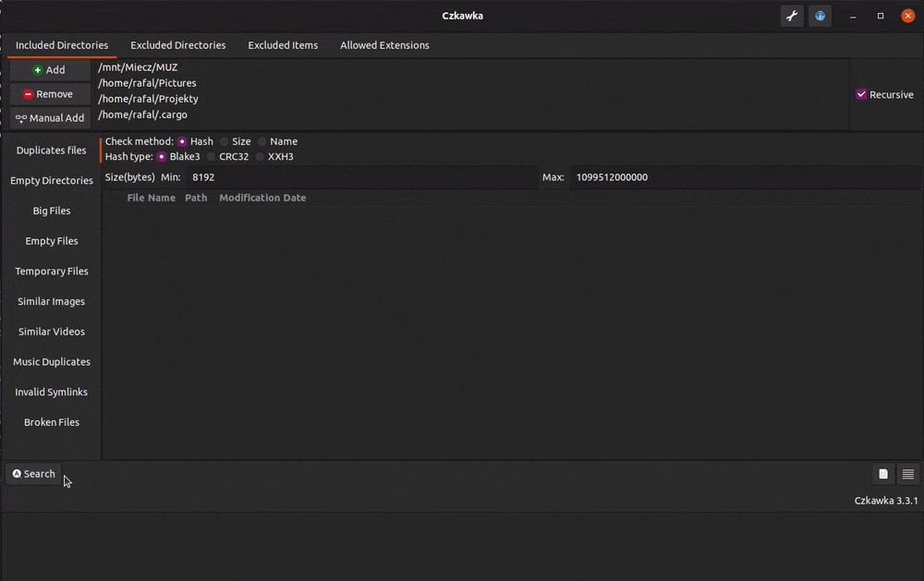Sort results by Modification Date column
The height and width of the screenshot is (581, 924).
click(x=262, y=198)
